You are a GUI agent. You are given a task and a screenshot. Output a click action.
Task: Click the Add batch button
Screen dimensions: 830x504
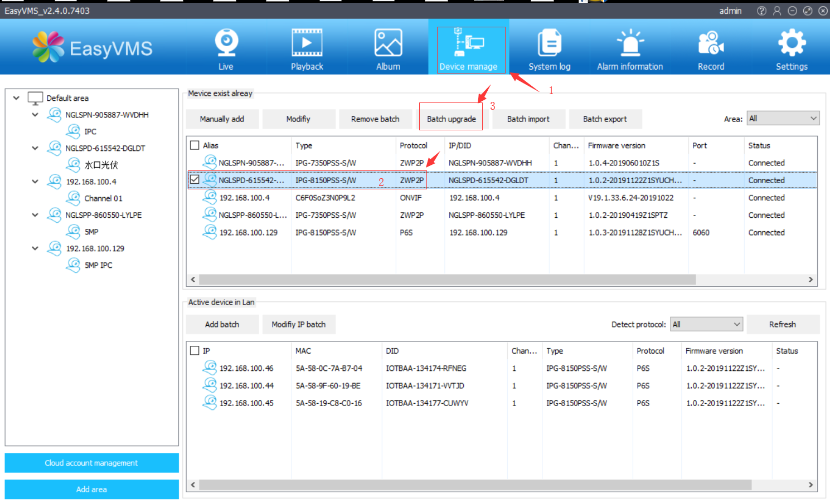pos(222,324)
